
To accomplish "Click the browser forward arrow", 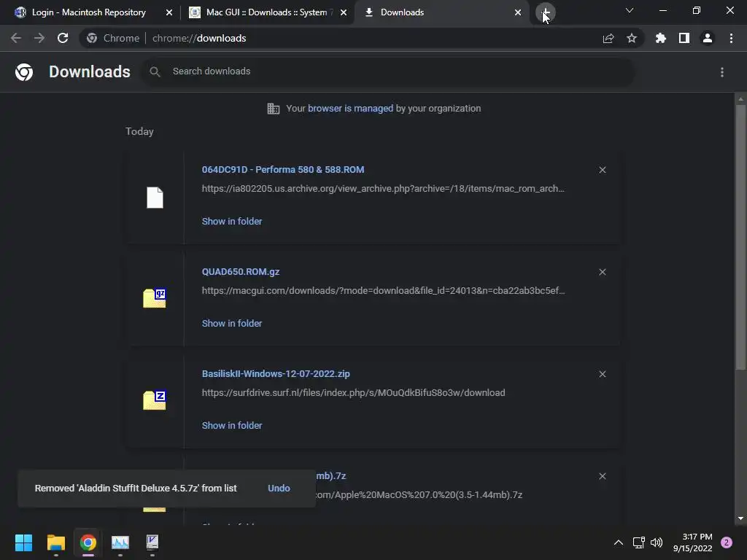I will (x=39, y=38).
